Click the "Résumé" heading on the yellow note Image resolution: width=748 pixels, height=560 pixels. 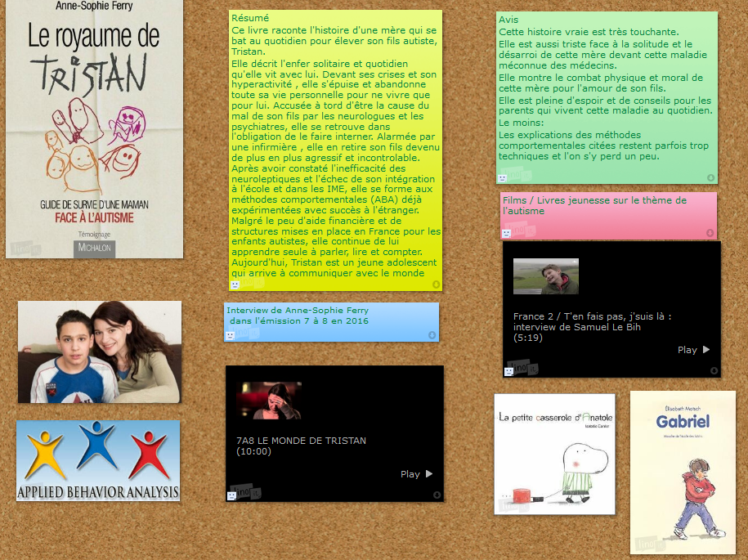coord(250,18)
